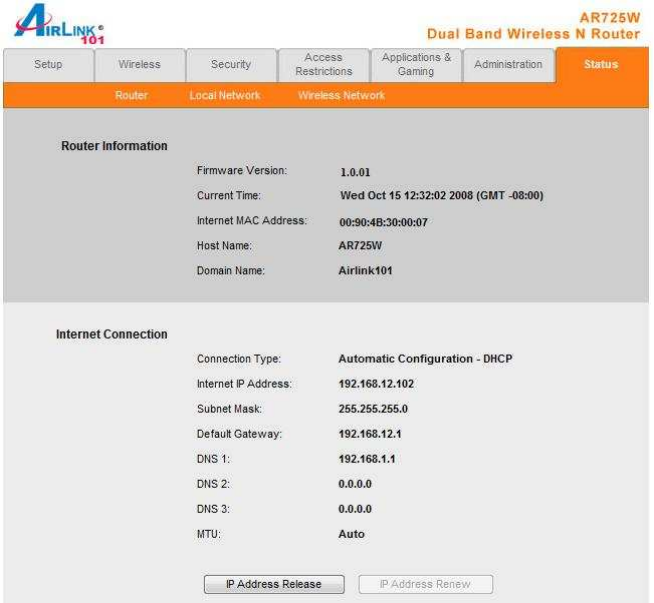Viewport: 654px width, 603px height.
Task: Select subnet mask 255.255.255.0
Action: pos(373,409)
